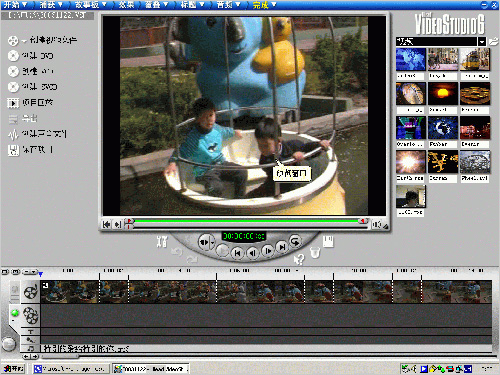The width and height of the screenshot is (500, 375).
Task: Expand the create video file arrow
Action: coord(24,41)
